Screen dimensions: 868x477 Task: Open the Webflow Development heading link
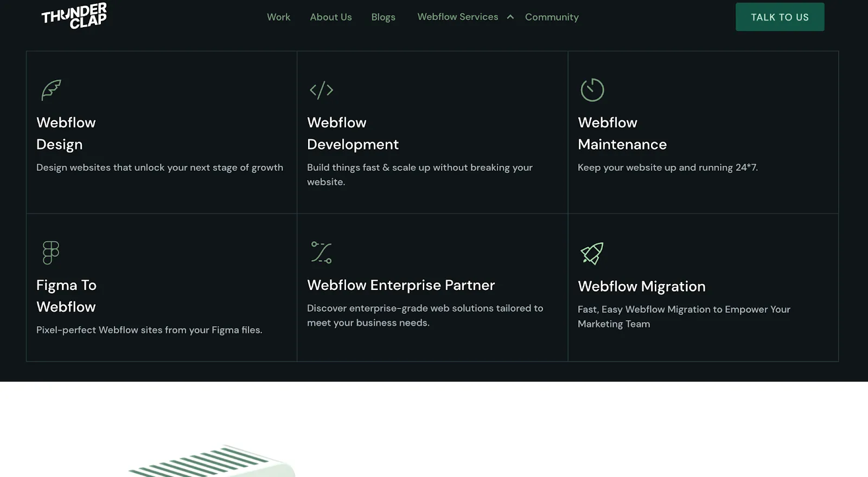pyautogui.click(x=353, y=133)
